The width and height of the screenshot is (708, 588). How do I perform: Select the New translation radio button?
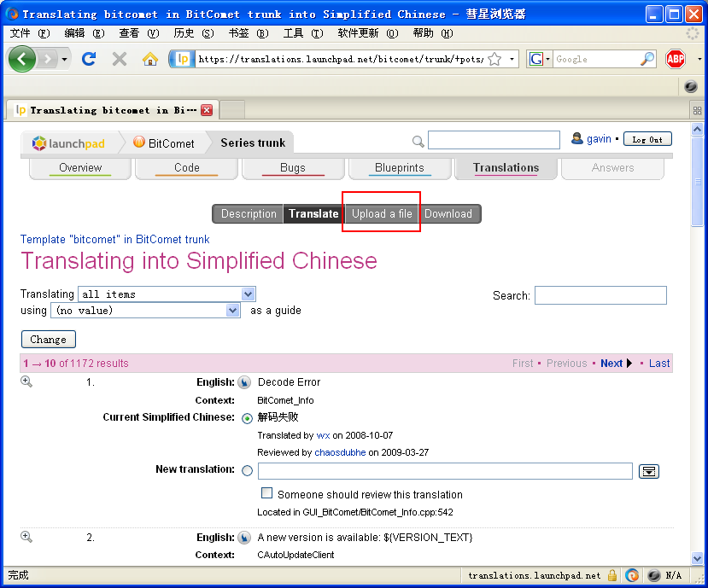[248, 470]
